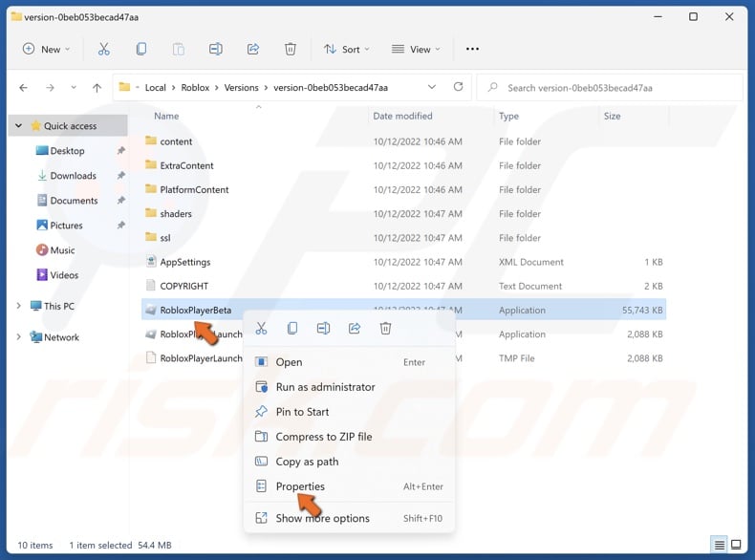Viewport: 755px width, 560px height.
Task: Click the Paste icon in the toolbar
Action: click(178, 49)
